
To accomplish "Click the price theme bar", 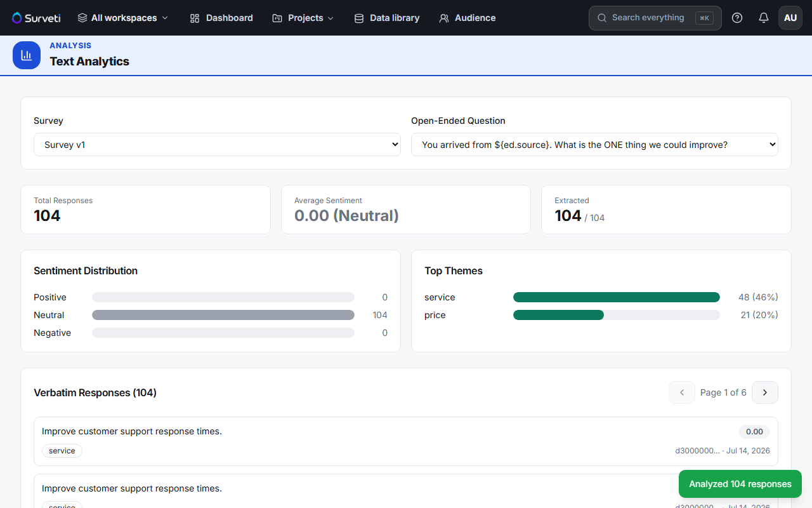I will [617, 315].
